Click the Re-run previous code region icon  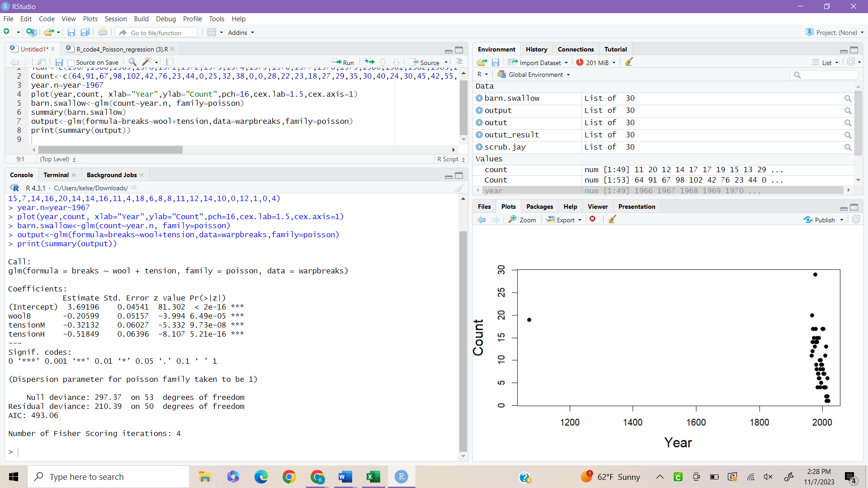370,62
